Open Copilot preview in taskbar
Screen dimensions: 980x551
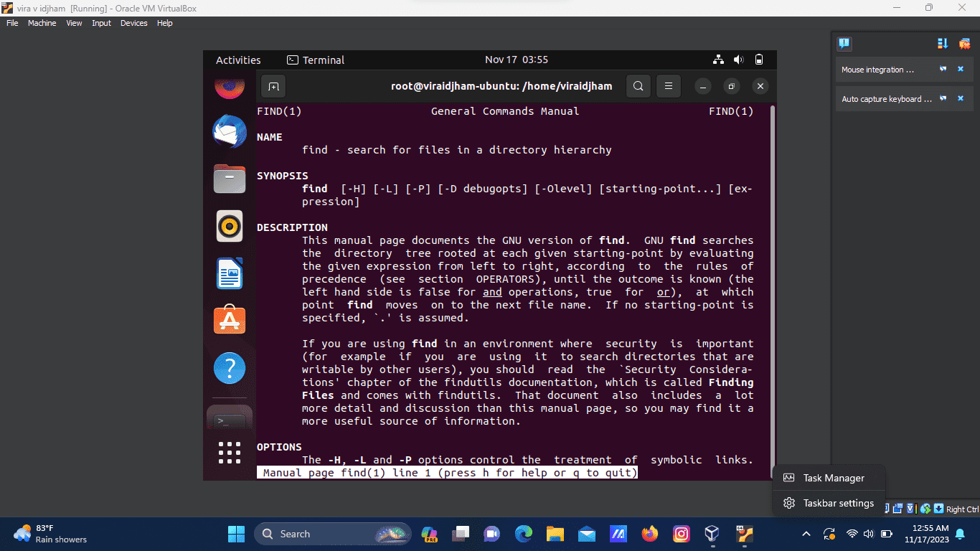430,534
